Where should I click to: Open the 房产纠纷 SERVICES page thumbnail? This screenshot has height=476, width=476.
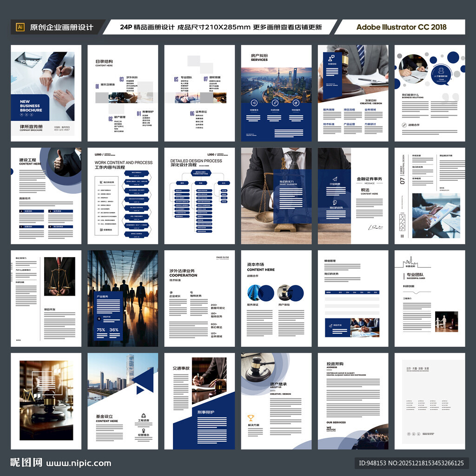coord(276,93)
